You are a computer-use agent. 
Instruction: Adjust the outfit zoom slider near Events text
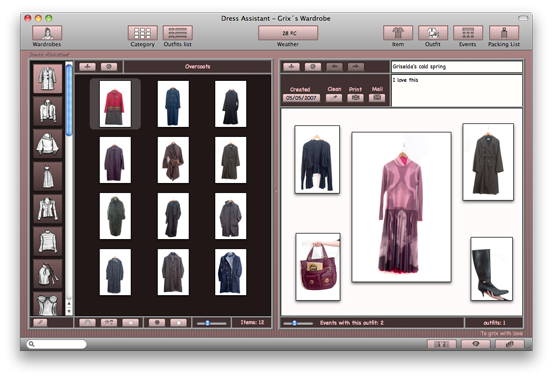point(298,323)
